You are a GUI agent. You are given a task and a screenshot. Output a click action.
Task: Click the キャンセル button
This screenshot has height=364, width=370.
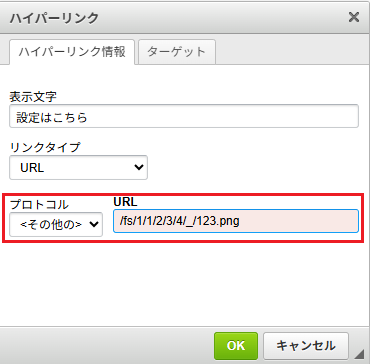click(x=306, y=346)
